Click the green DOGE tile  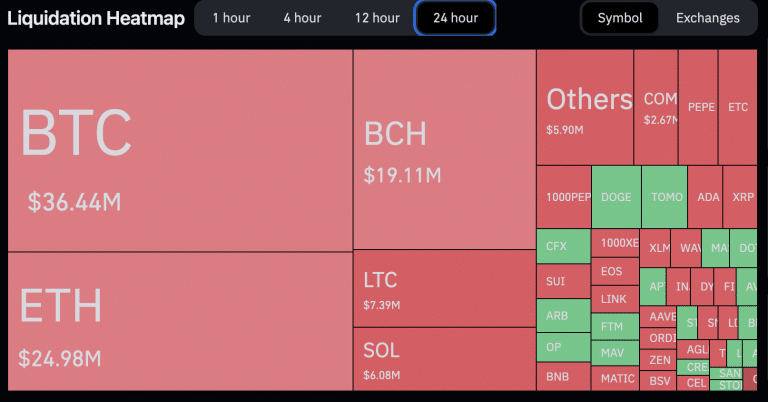pyautogui.click(x=616, y=197)
